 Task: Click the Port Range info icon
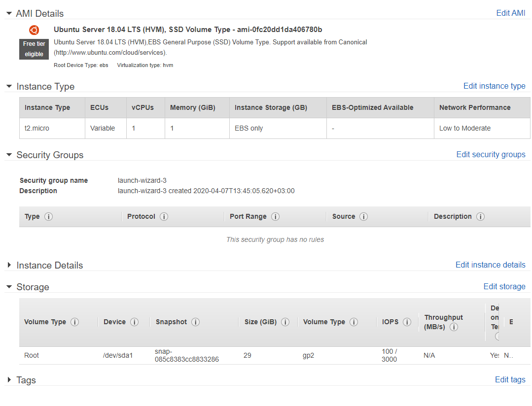(275, 216)
